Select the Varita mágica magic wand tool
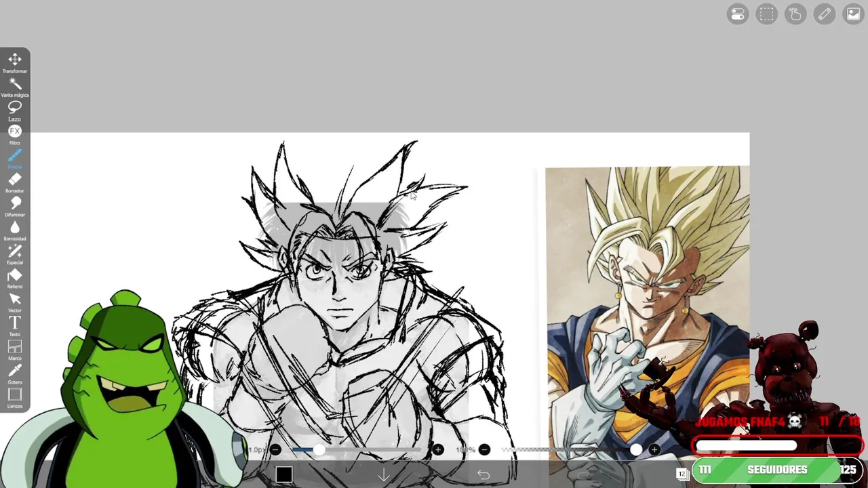This screenshot has width=868, height=488. (x=15, y=86)
